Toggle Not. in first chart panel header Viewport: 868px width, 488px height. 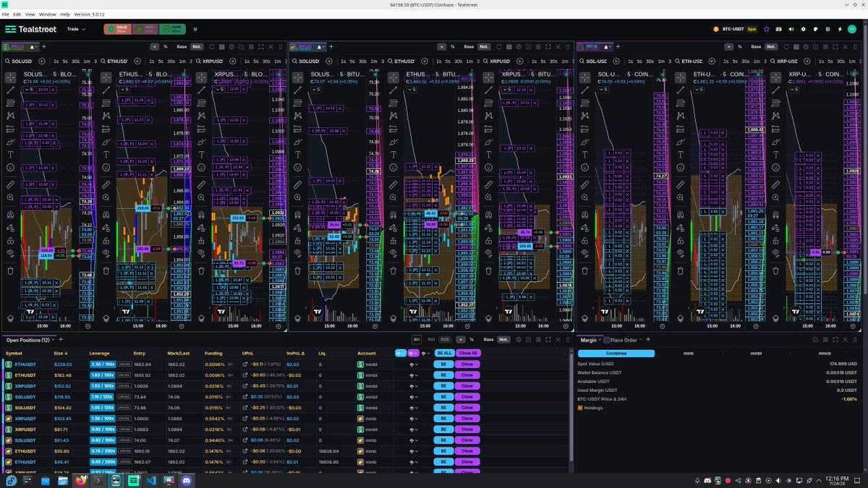click(197, 46)
